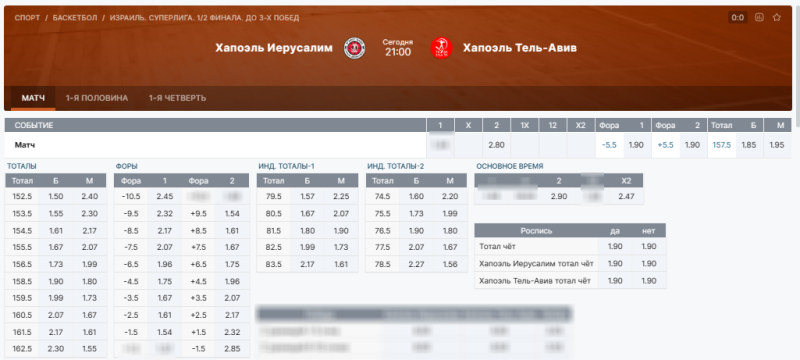This screenshot has height=360, width=800.
Task: Open the 157.5 total value in Матч row
Action: pos(721,145)
